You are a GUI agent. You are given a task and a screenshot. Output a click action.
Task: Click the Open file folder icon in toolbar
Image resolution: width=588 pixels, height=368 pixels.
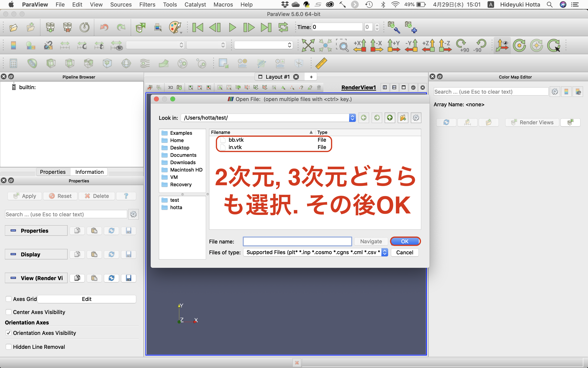13,27
